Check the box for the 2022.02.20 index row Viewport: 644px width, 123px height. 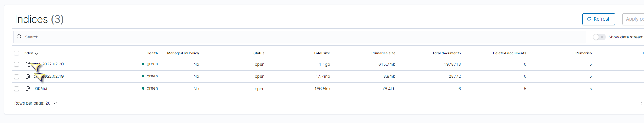point(16,64)
